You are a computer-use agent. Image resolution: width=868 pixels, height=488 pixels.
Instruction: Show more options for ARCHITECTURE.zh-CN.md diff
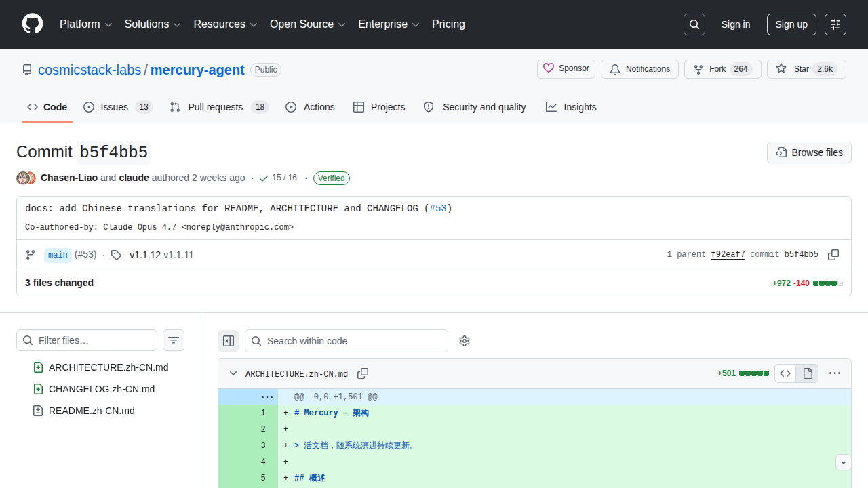coord(835,373)
